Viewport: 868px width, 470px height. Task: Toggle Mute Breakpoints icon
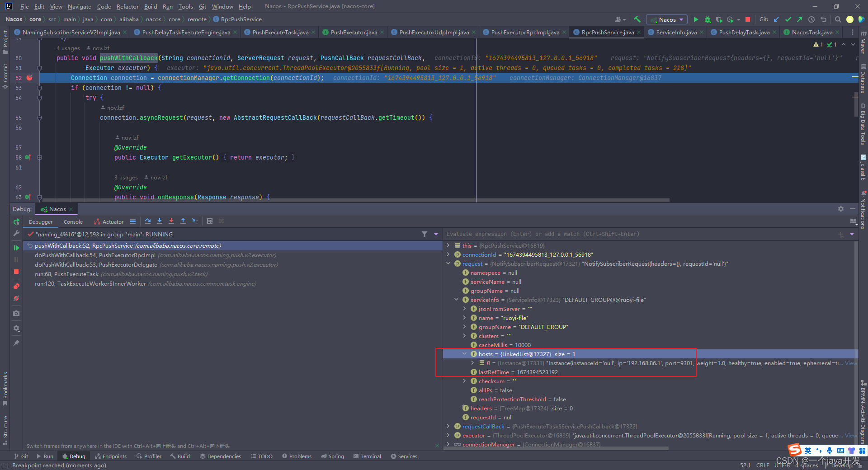click(x=16, y=298)
